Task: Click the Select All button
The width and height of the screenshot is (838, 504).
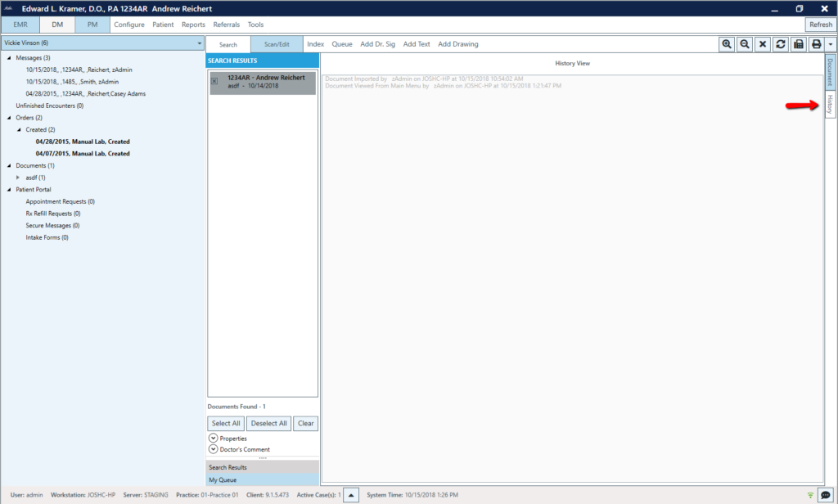Action: click(x=226, y=423)
